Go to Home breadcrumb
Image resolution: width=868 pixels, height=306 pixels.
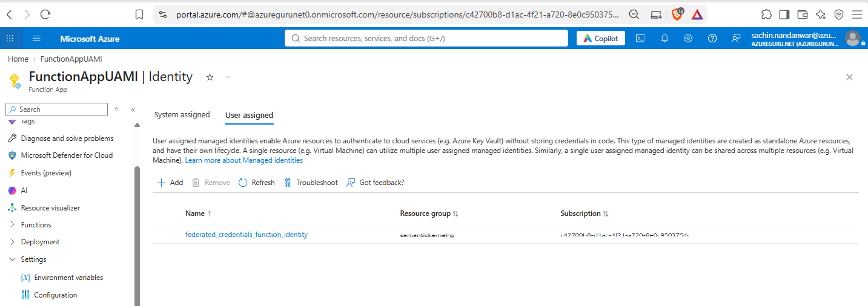coord(18,59)
